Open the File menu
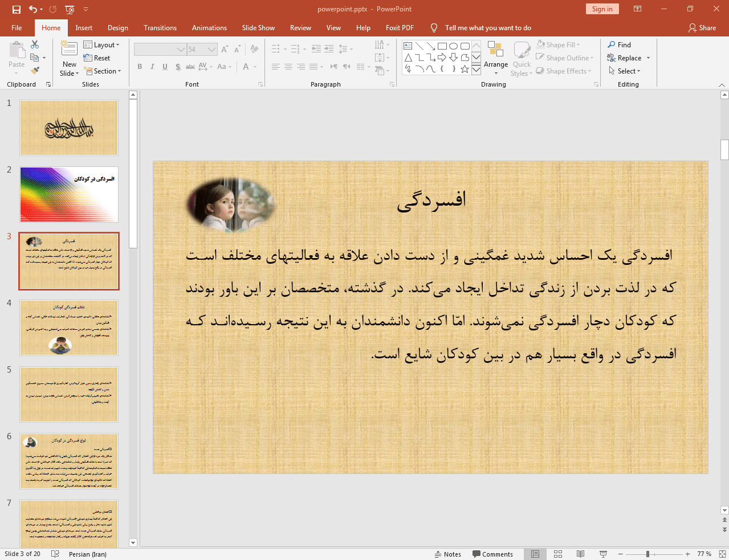 pyautogui.click(x=17, y=27)
